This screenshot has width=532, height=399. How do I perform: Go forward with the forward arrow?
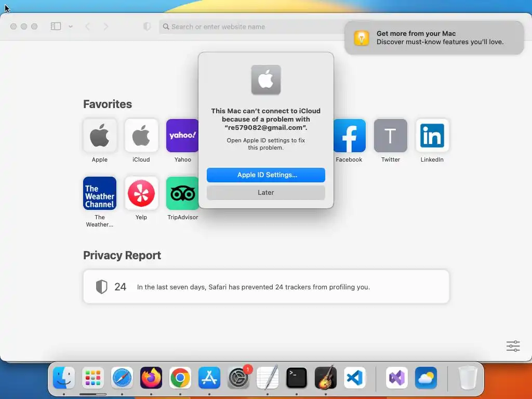tap(106, 26)
